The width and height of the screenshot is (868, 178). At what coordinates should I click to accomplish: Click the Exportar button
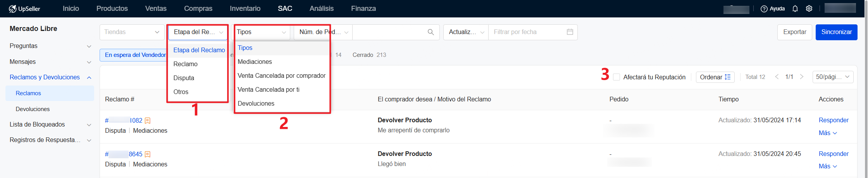795,32
